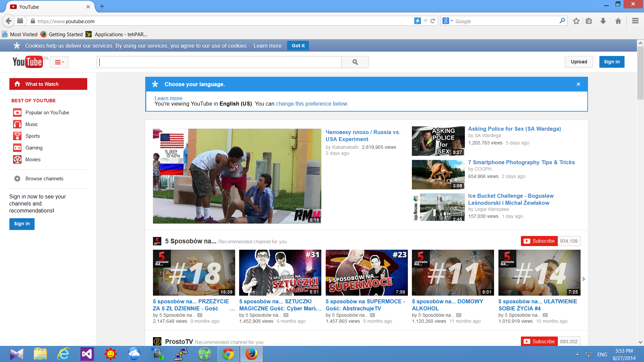This screenshot has height=362, width=644.
Task: Open the SZTUCZKI MAGICZNE video title
Action: point(280,305)
